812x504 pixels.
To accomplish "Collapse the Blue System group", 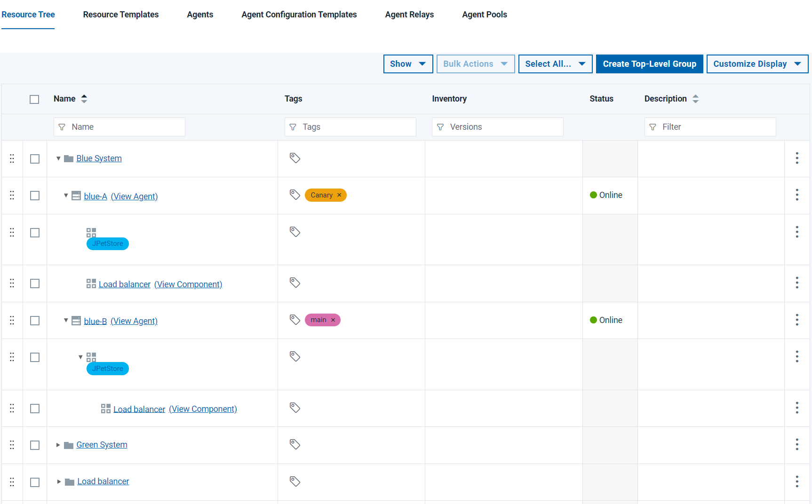I will click(58, 158).
